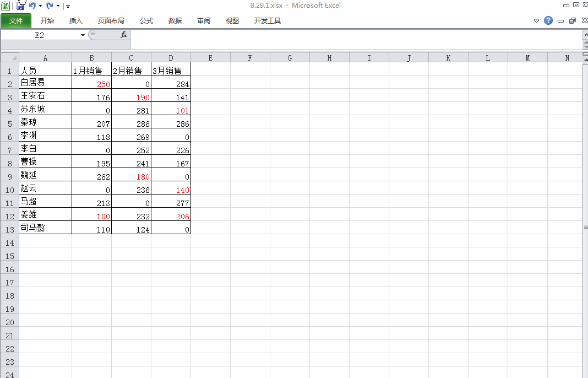Switch to the 视图 ribbon tab

coord(232,20)
